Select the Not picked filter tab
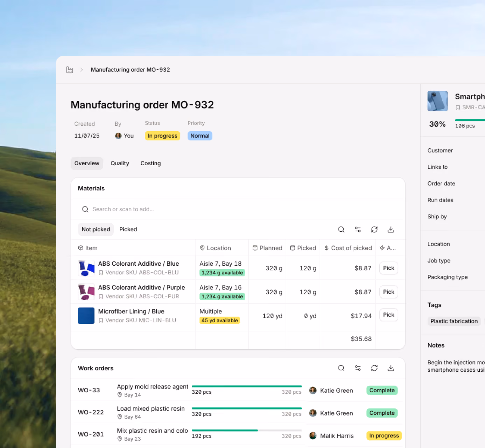 point(96,230)
